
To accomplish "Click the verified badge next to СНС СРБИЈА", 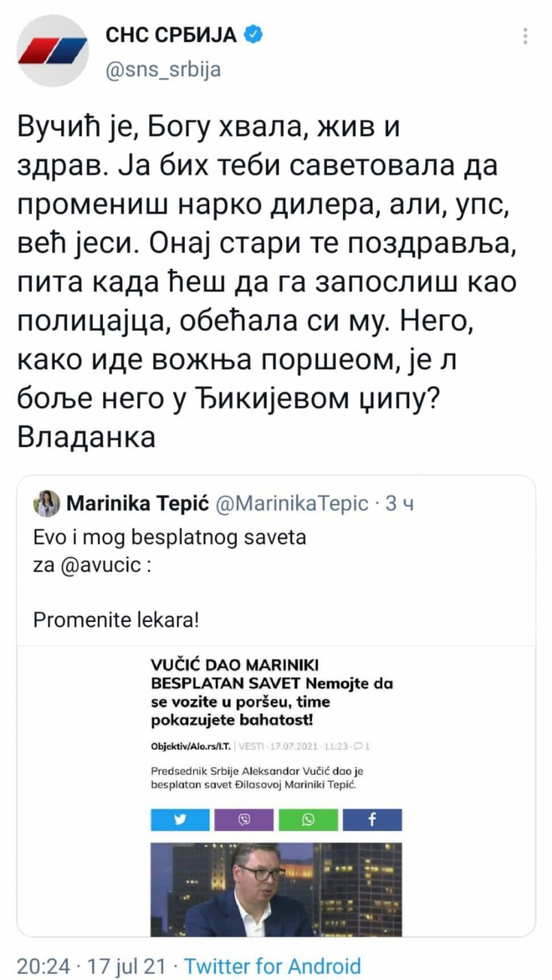I will coord(251,35).
